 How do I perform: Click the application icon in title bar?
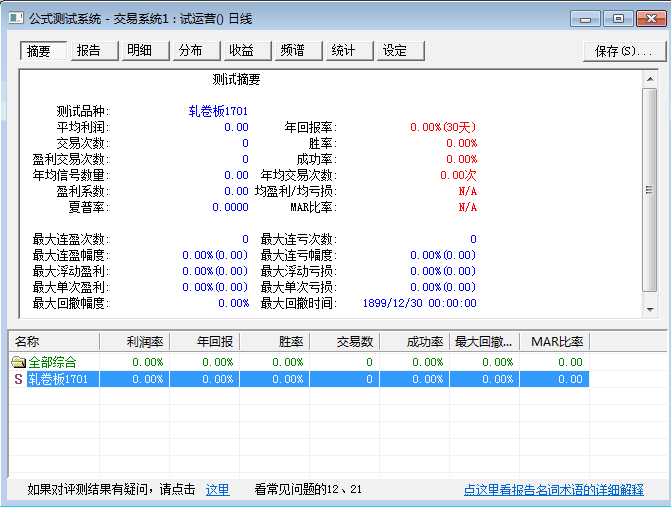[x=16, y=18]
